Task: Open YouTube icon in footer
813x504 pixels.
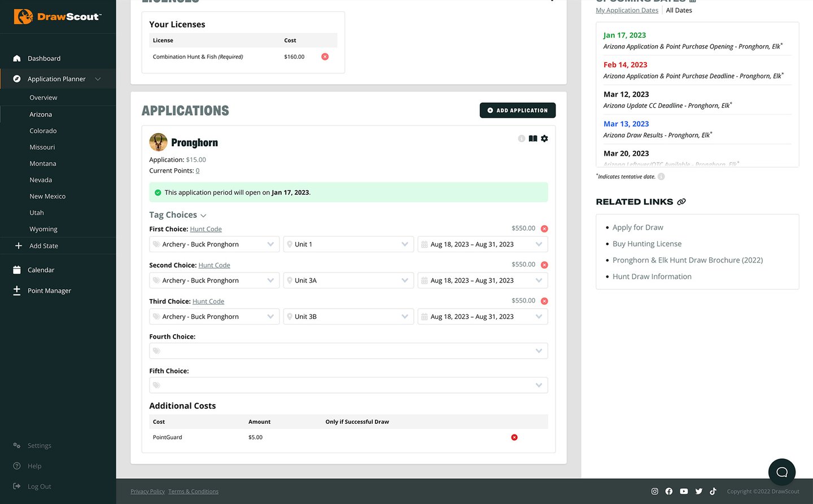Action: 684,491
